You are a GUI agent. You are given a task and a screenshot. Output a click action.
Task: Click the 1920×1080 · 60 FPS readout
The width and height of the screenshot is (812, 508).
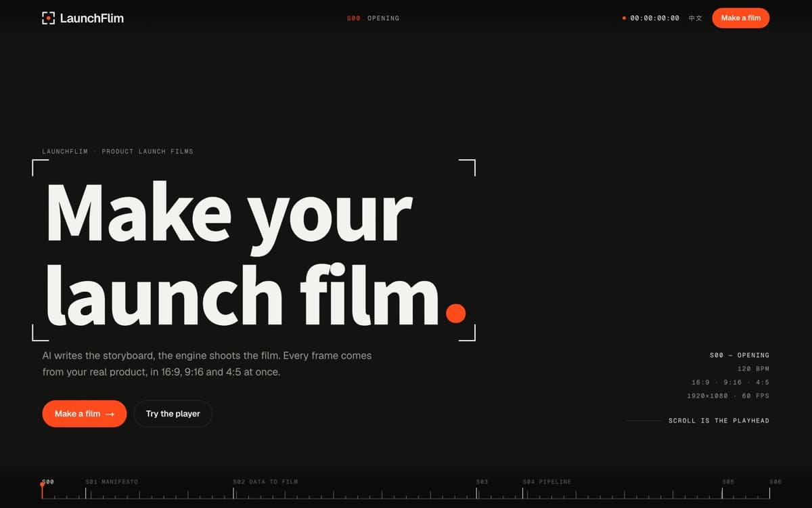click(x=728, y=396)
